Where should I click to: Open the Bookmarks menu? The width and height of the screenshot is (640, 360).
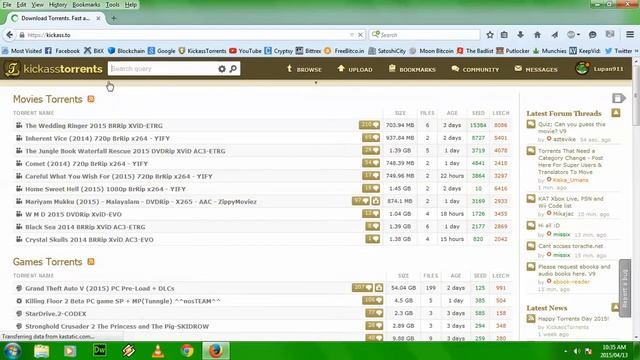[x=86, y=4]
